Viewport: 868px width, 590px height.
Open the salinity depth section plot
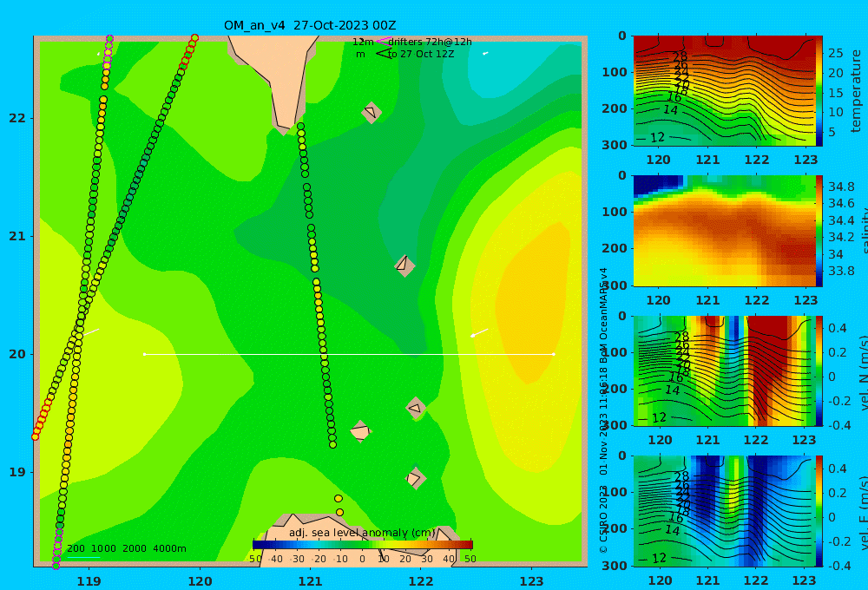pyautogui.click(x=724, y=231)
